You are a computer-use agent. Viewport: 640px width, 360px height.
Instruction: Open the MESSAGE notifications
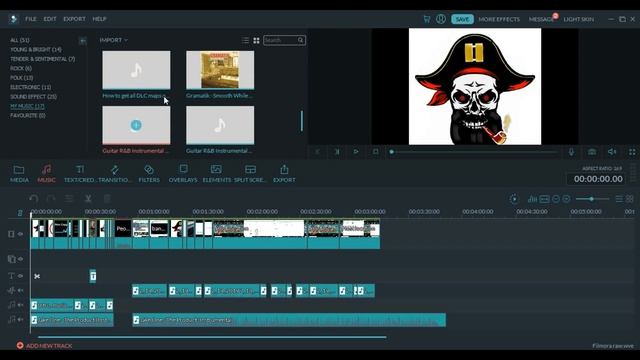[x=542, y=19]
